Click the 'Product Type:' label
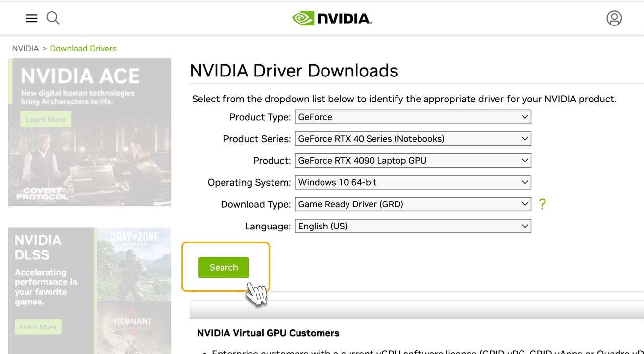The image size is (644, 354). point(260,117)
